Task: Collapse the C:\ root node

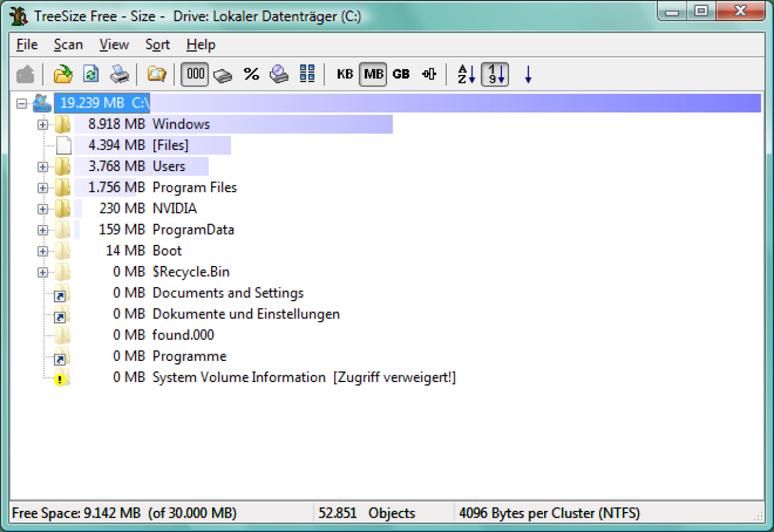Action: point(22,103)
